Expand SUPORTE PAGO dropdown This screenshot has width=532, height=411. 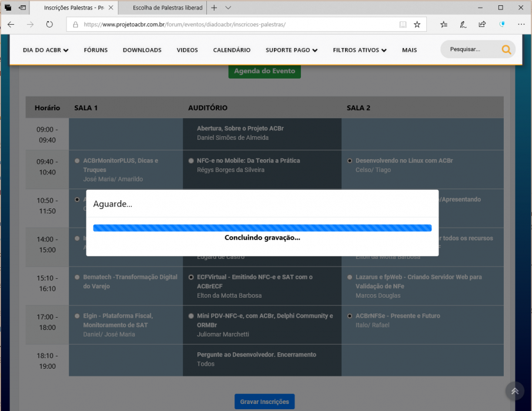point(292,50)
